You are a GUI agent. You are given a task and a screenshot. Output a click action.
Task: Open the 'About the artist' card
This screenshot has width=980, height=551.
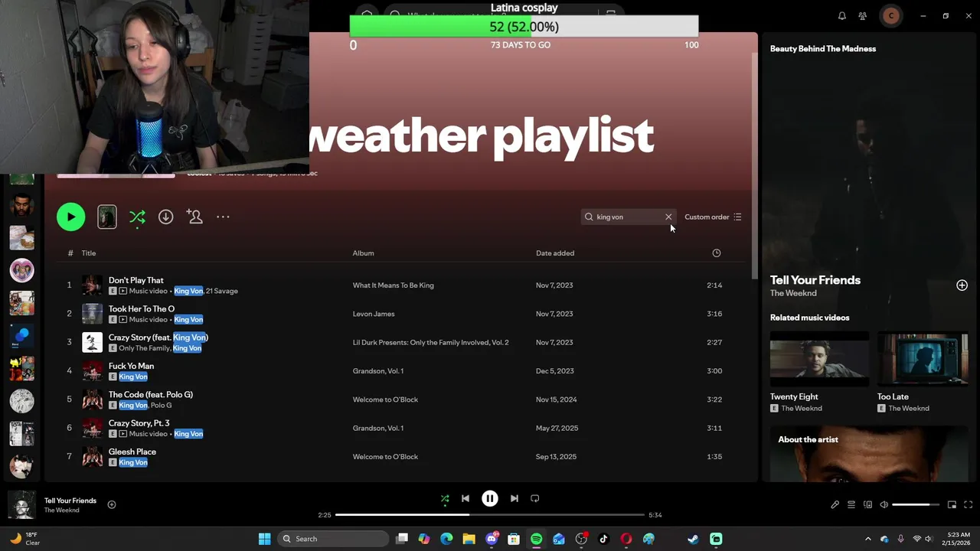(x=869, y=454)
